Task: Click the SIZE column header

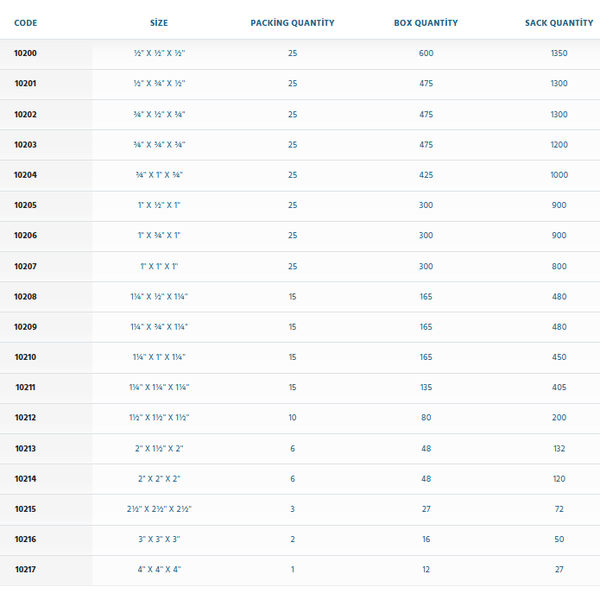Action: (x=159, y=23)
